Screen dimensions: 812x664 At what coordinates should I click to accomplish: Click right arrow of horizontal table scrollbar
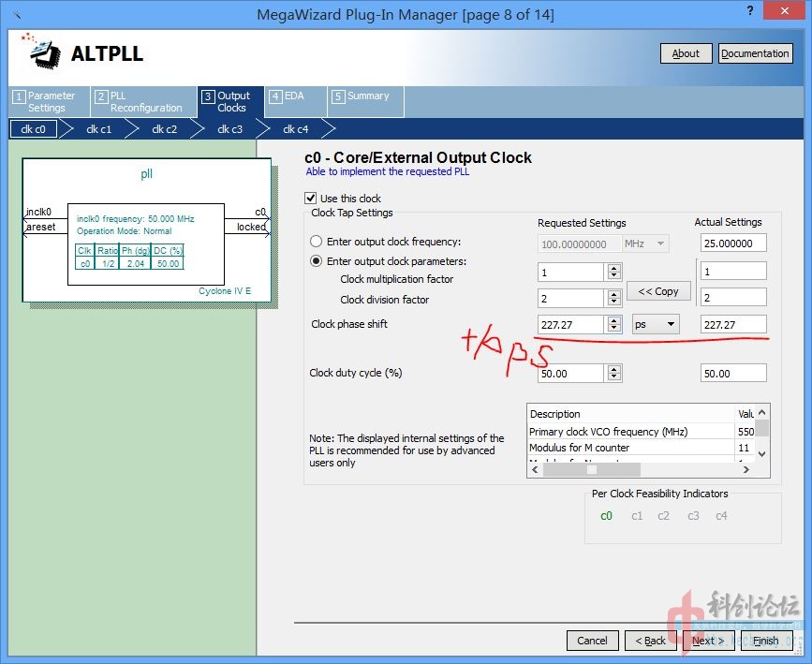tap(746, 470)
